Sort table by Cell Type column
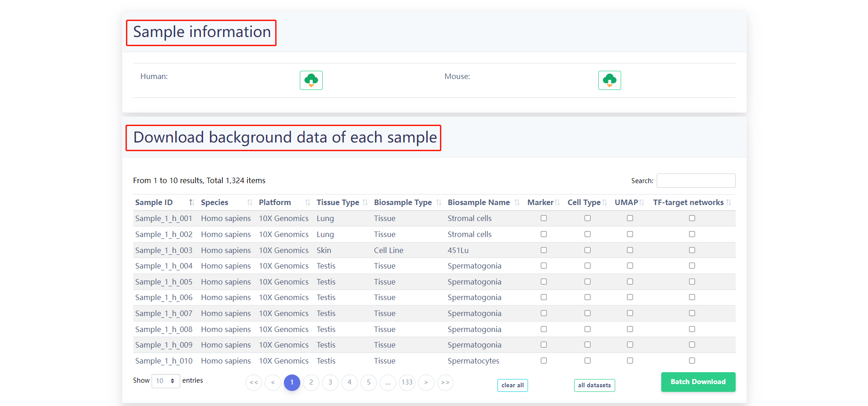 point(587,202)
